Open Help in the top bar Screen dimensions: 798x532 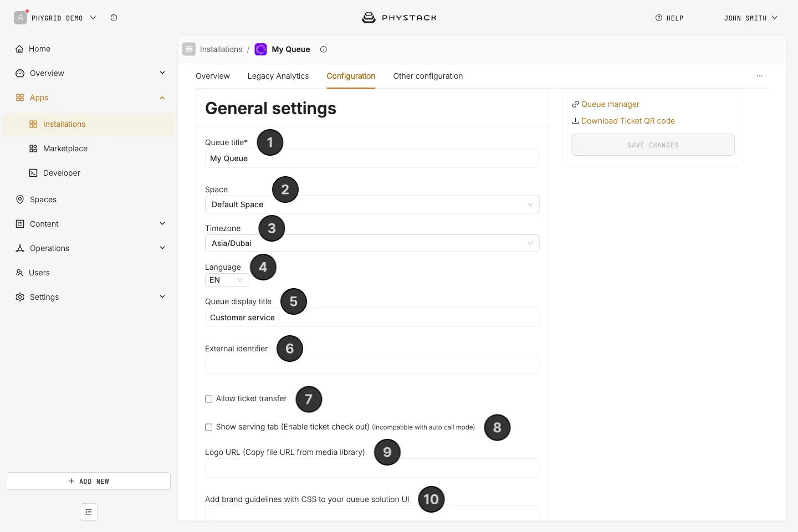tap(669, 18)
